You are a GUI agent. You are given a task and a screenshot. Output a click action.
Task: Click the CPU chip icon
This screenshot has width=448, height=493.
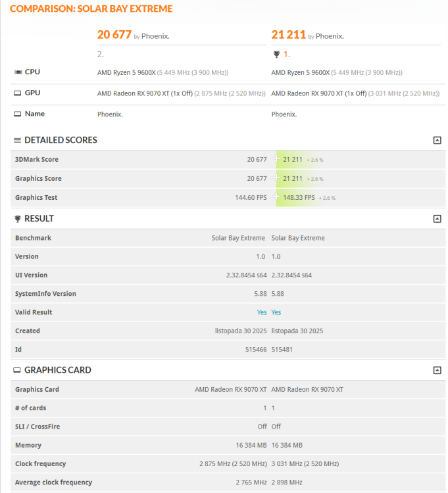17,72
